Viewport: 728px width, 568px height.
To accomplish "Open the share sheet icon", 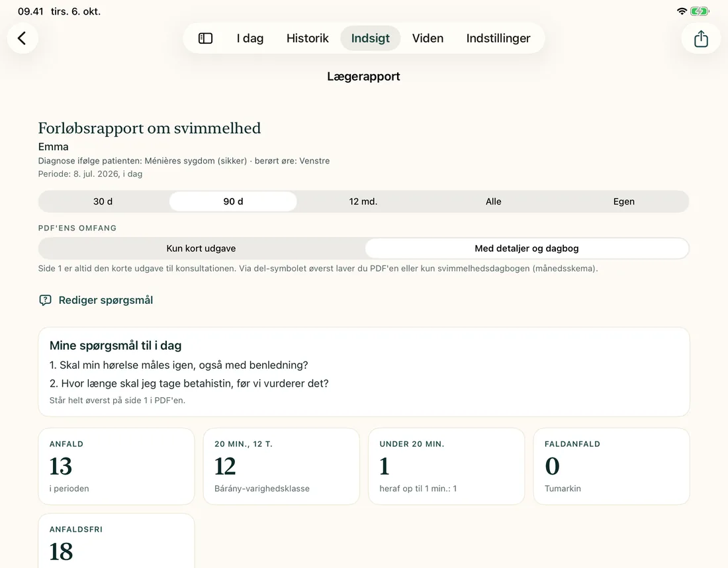I will pos(701,38).
